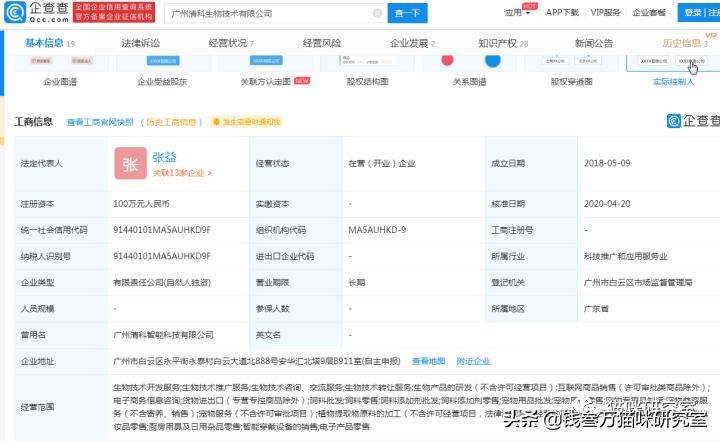Select the registered capital 100万元人民币
The width and height of the screenshot is (720, 441).
141,204
